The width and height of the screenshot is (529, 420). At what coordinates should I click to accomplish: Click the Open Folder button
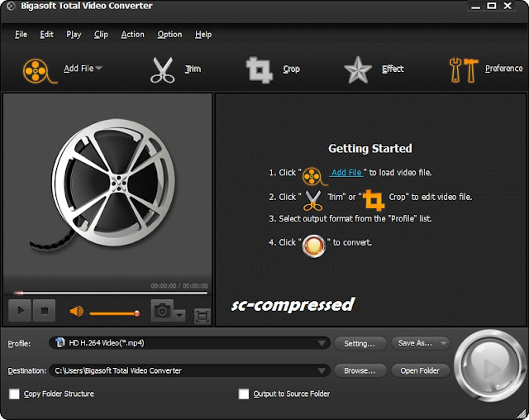(x=420, y=370)
